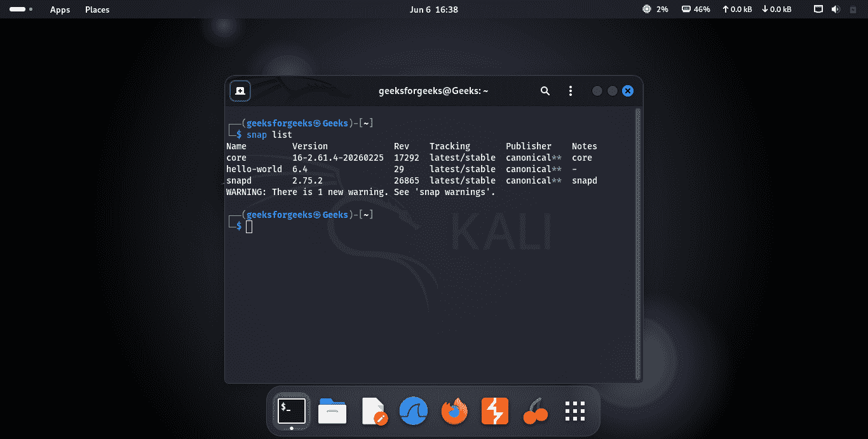This screenshot has width=868, height=439.
Task: Click the 'Publisher' column header
Action: point(529,146)
